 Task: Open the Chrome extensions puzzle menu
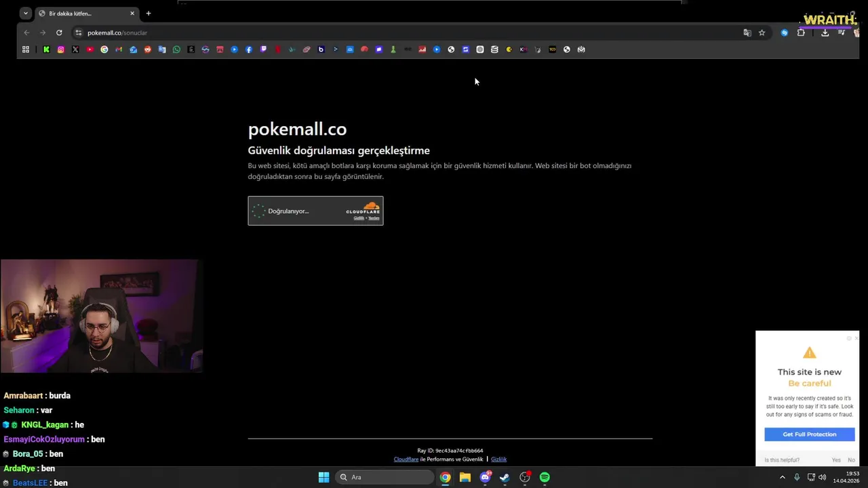(x=801, y=33)
